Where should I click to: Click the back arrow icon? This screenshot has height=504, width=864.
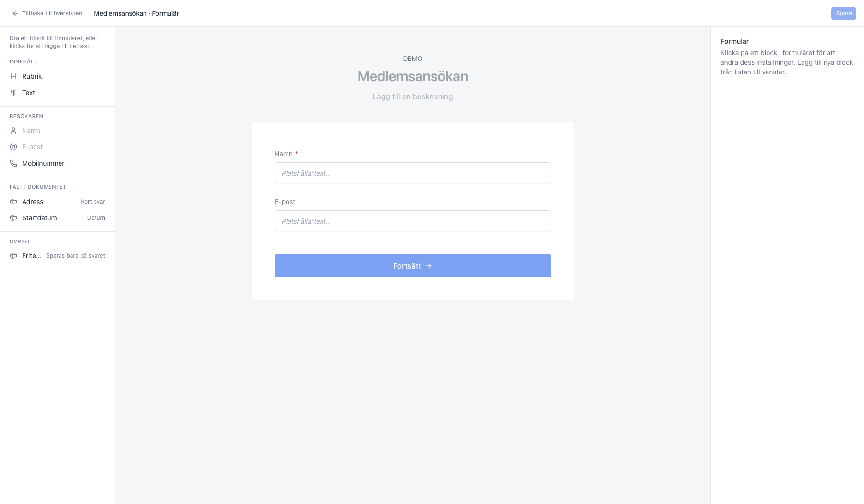(x=15, y=13)
